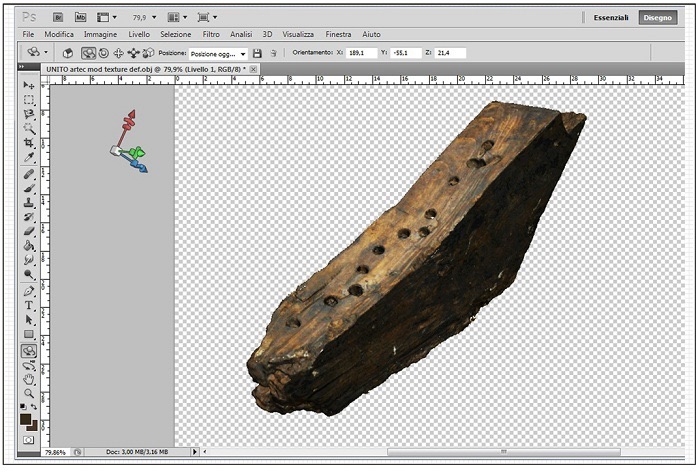This screenshot has width=700, height=472.
Task: Open the status bar info arrow menu
Action: (194, 452)
